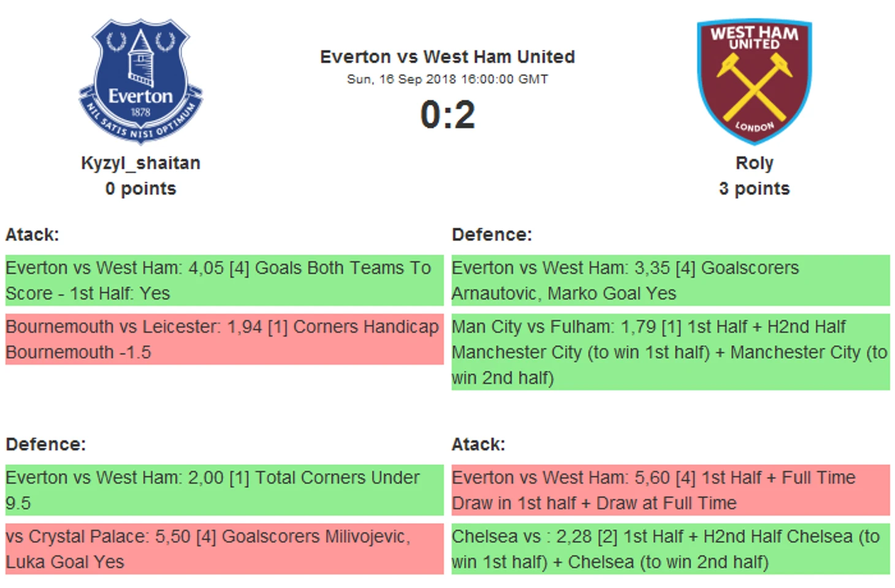The height and width of the screenshot is (588, 895).
Task: Select the Total Corners Under 9.5 bet
Action: click(x=224, y=490)
